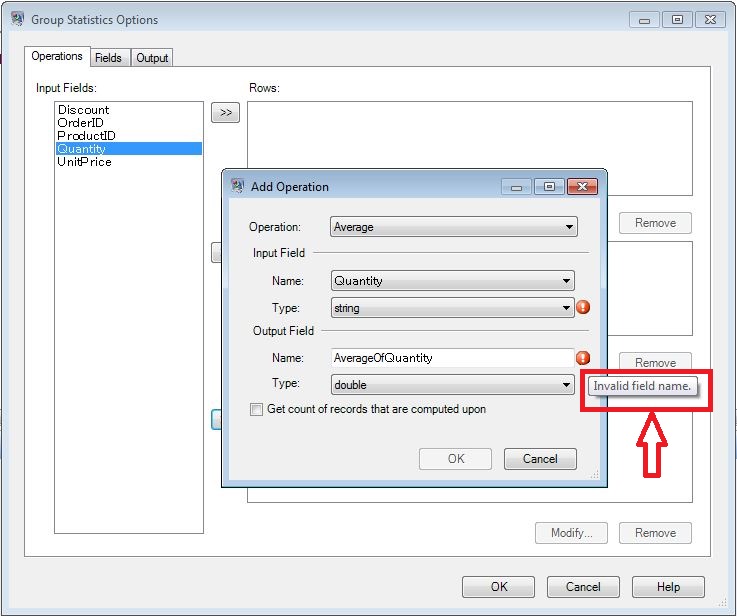Select UnitPrice in Input Fields list
Image resolution: width=737 pixels, height=616 pixels.
click(129, 162)
